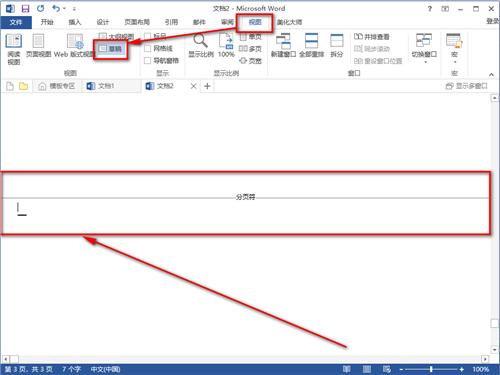The height and width of the screenshot is (375, 500).
Task: Switch to 页面视图 Print Layout
Action: click(38, 46)
